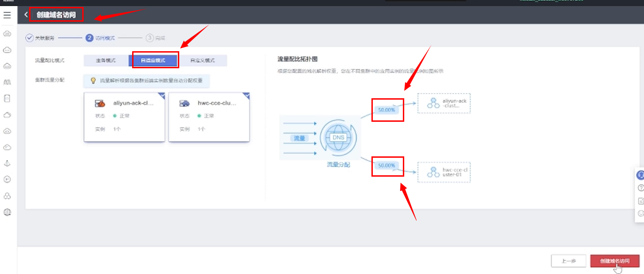Click the 流量配比拓扑图 heading
Image resolution: width=644 pixels, height=274 pixels.
pyautogui.click(x=298, y=59)
